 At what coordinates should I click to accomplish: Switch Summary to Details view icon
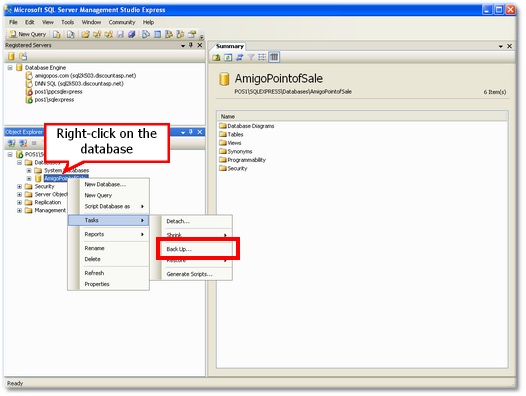click(x=274, y=57)
